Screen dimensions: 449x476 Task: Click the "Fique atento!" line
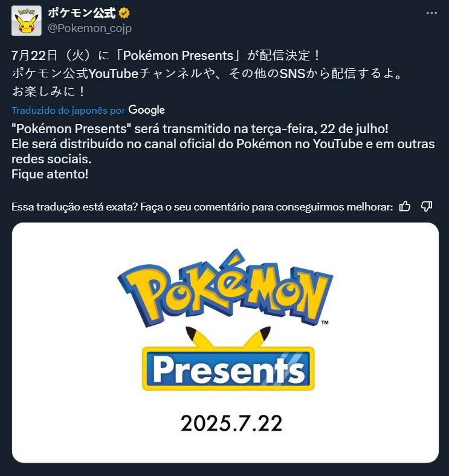(50, 174)
